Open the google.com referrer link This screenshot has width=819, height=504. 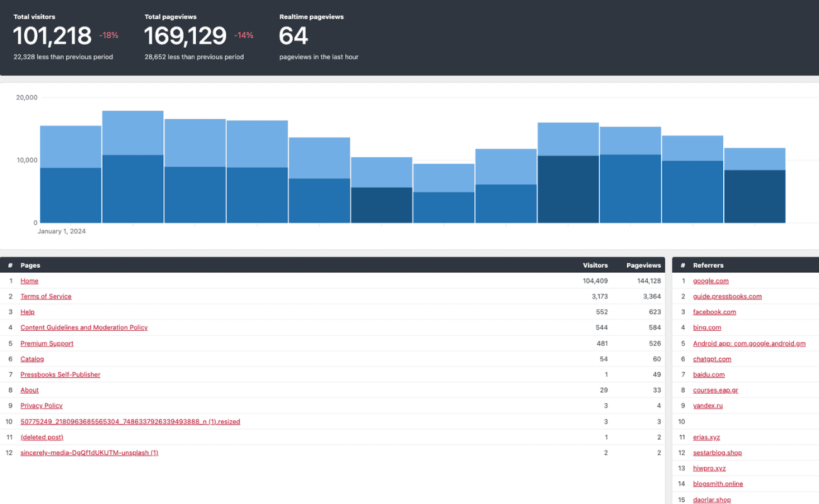tap(711, 281)
